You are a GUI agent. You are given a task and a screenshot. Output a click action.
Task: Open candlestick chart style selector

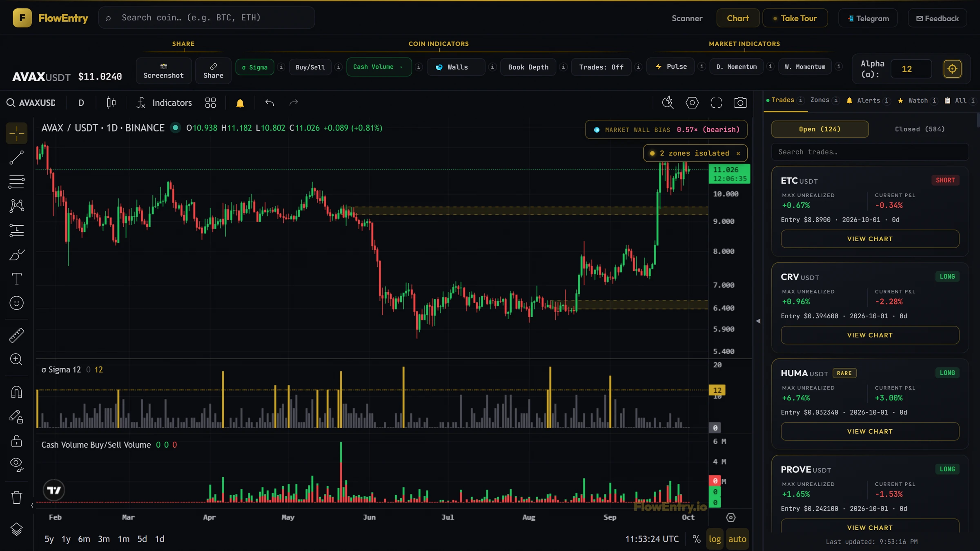pos(111,102)
